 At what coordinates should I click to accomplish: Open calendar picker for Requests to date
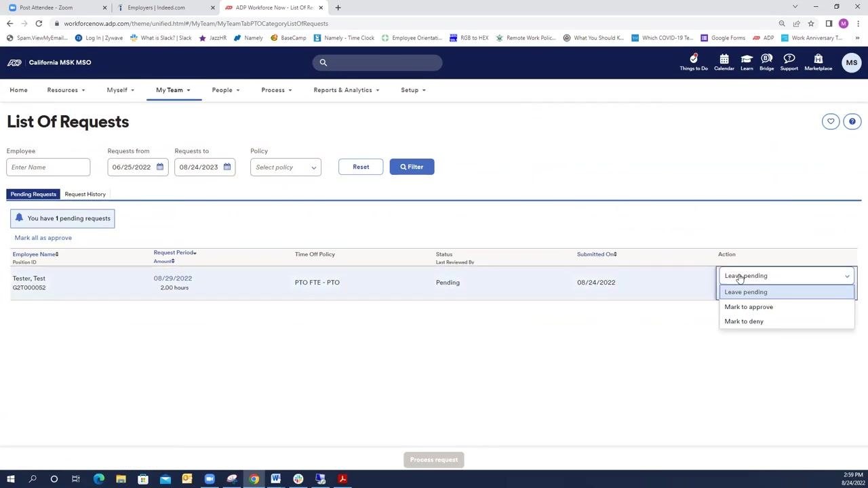(x=227, y=167)
